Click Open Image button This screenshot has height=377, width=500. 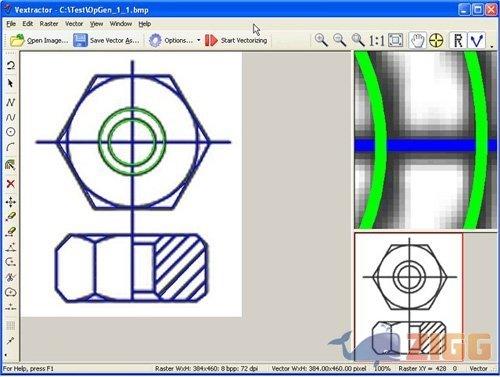click(x=39, y=40)
